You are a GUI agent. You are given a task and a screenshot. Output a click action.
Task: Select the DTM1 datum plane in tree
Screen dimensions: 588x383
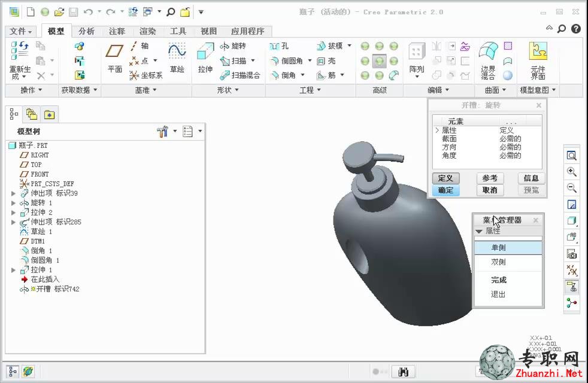click(x=32, y=241)
